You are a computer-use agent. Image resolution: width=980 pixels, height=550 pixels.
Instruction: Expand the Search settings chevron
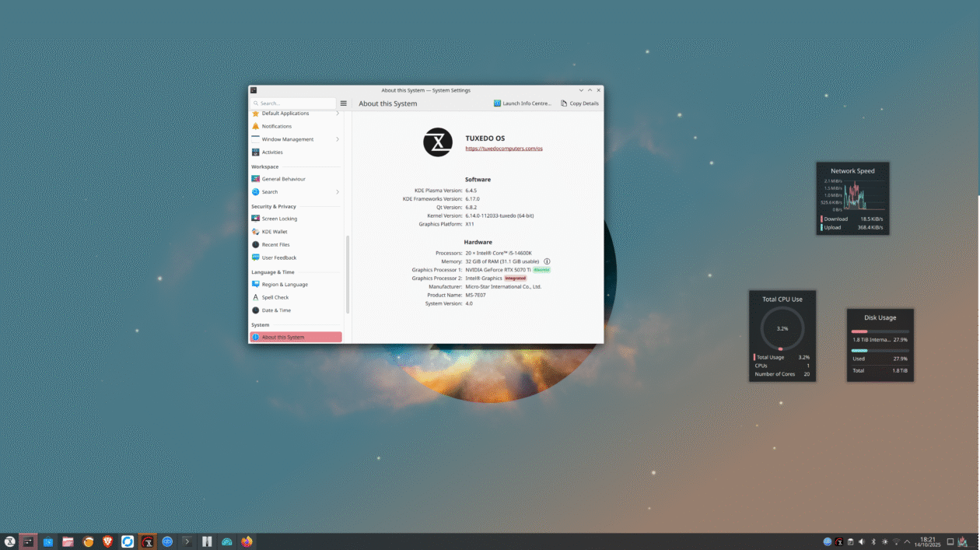[x=338, y=192]
